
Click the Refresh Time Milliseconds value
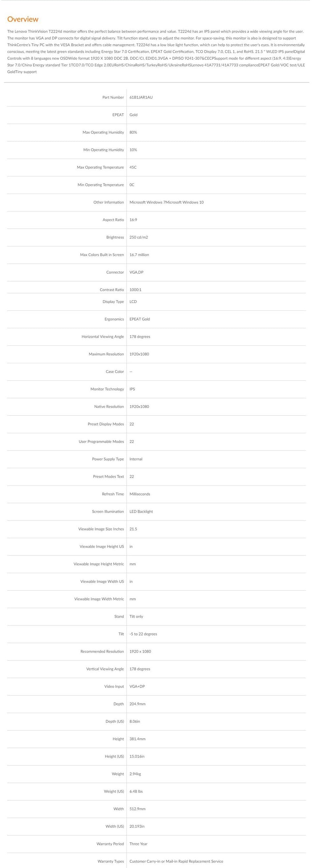(x=140, y=494)
